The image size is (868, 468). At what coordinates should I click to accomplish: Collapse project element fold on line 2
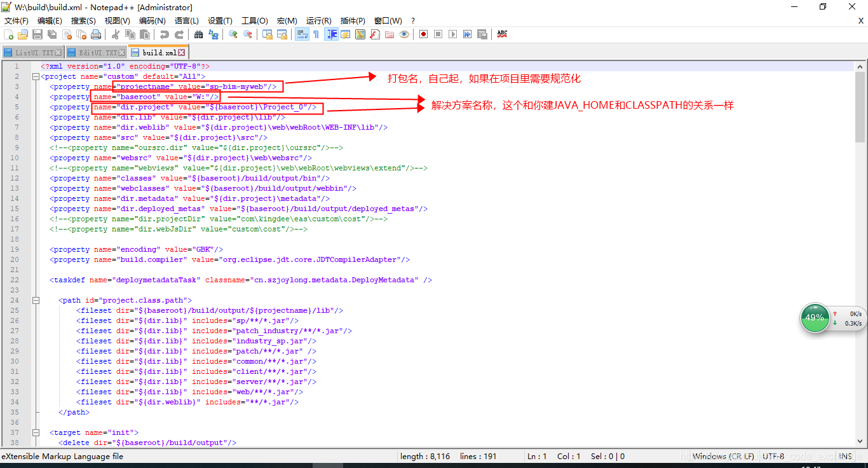click(x=35, y=76)
